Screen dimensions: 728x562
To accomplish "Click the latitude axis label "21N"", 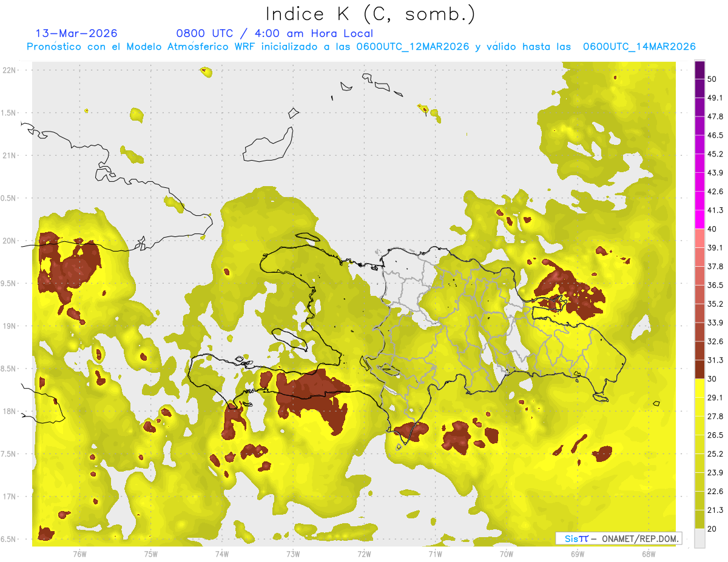I will click(x=10, y=155).
